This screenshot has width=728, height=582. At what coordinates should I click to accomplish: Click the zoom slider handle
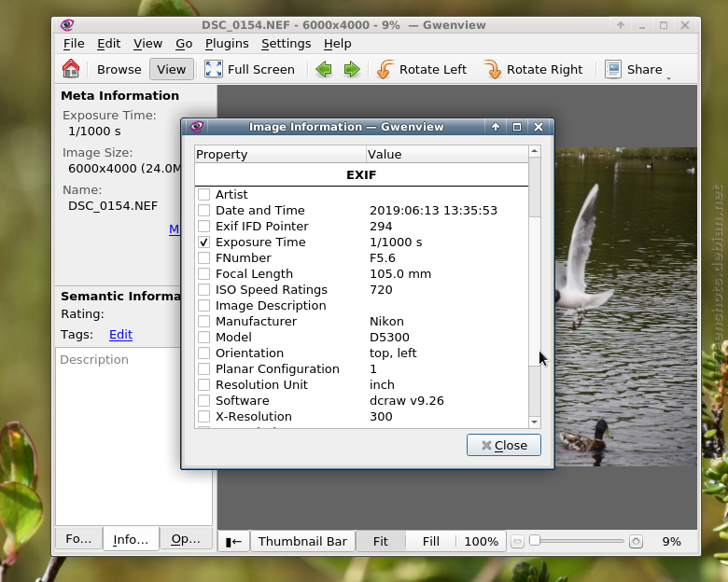(535, 540)
